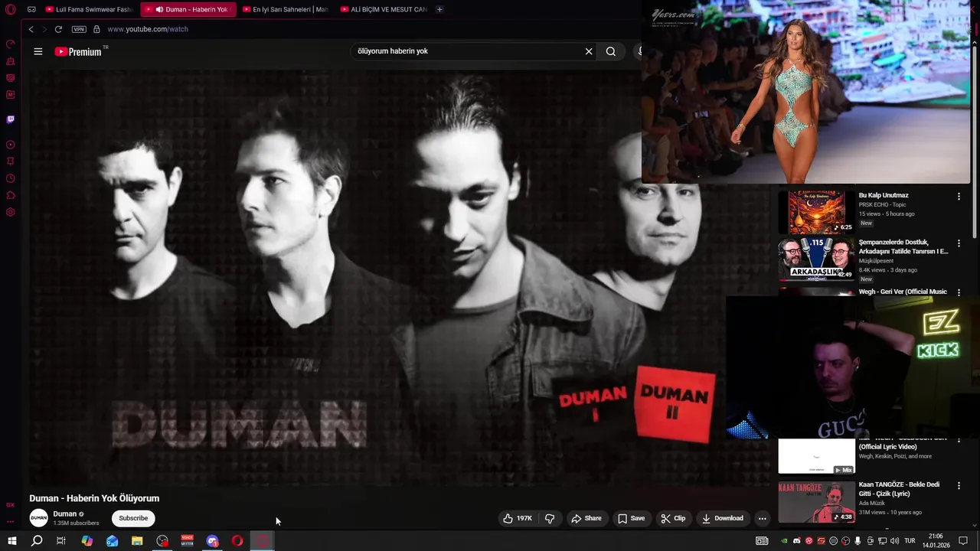Save the video to a playlist

coord(632,518)
